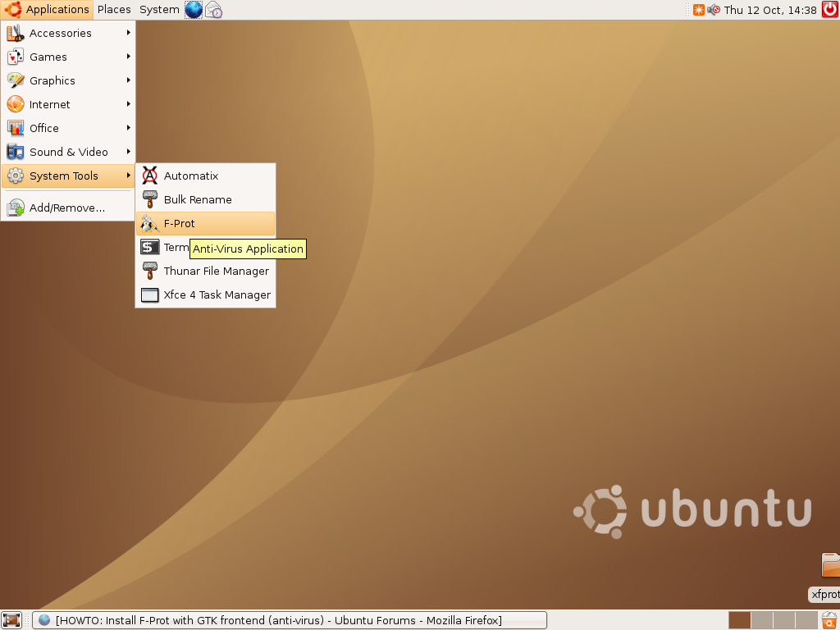
Task: Click the Show Desktop button in bottom panel
Action: click(11, 620)
